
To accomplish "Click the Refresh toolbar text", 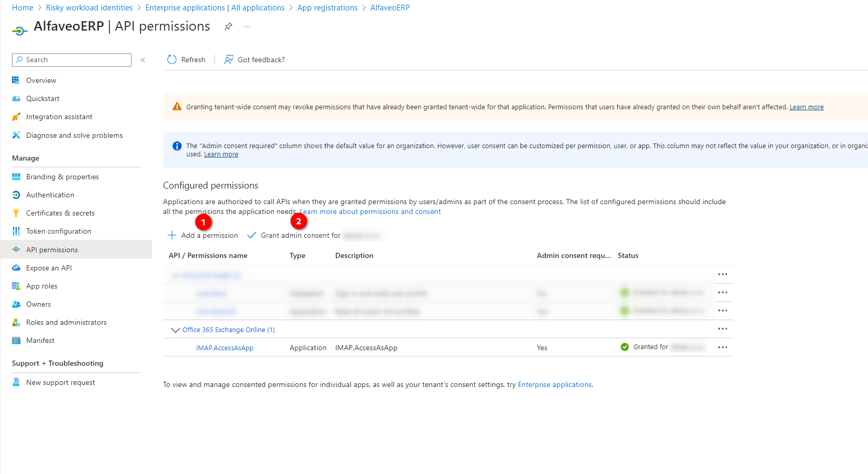I will coord(193,60).
